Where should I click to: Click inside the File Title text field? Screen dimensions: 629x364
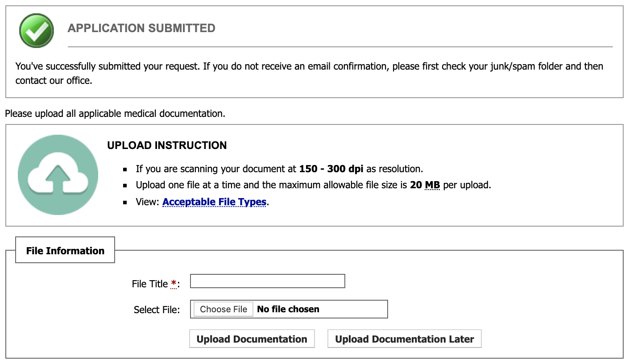tap(267, 281)
